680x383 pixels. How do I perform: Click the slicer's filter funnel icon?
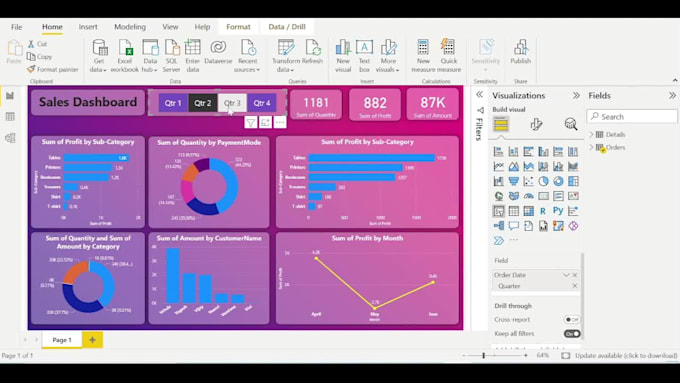[x=251, y=123]
